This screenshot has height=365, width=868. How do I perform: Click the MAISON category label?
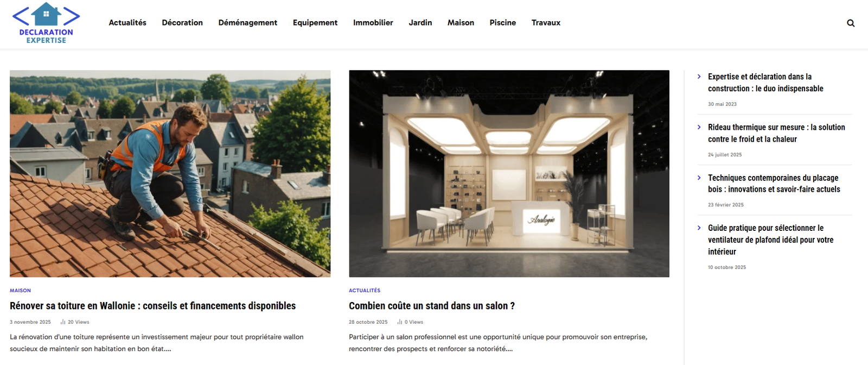pos(20,291)
